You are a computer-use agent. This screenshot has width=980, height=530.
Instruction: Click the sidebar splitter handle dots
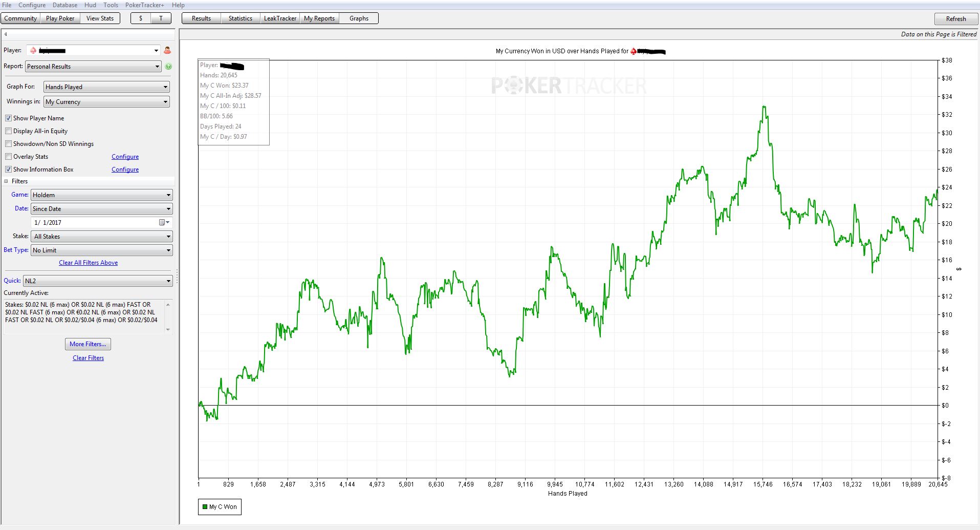tap(177, 277)
